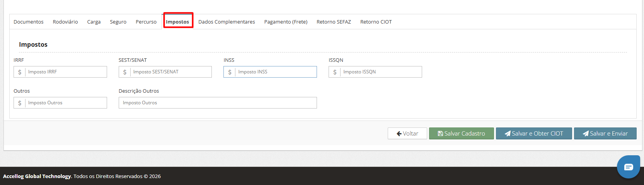
Task: Click the dollar icon beside Imposto SEST/SENAT
Action: (125, 72)
